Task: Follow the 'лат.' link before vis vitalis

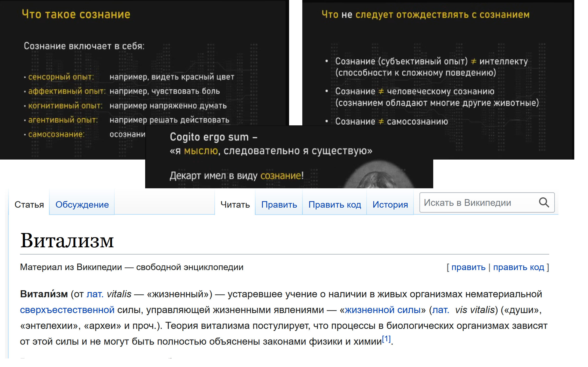Action: (440, 310)
